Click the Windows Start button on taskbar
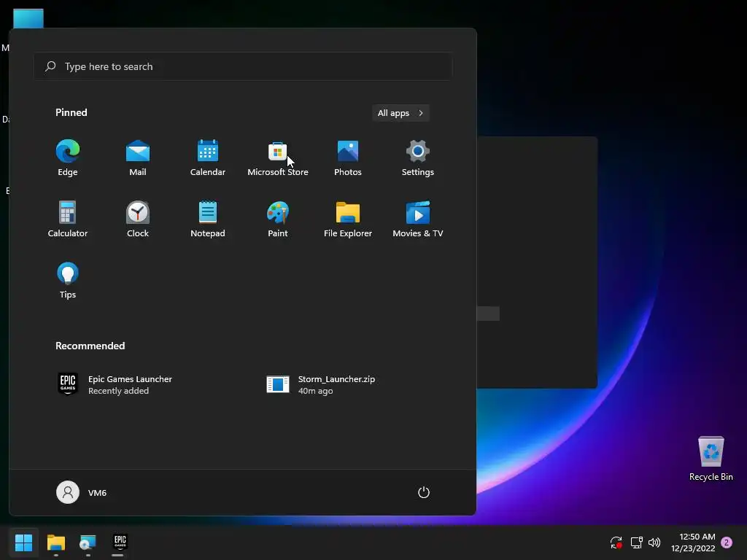The width and height of the screenshot is (747, 560). (x=24, y=542)
